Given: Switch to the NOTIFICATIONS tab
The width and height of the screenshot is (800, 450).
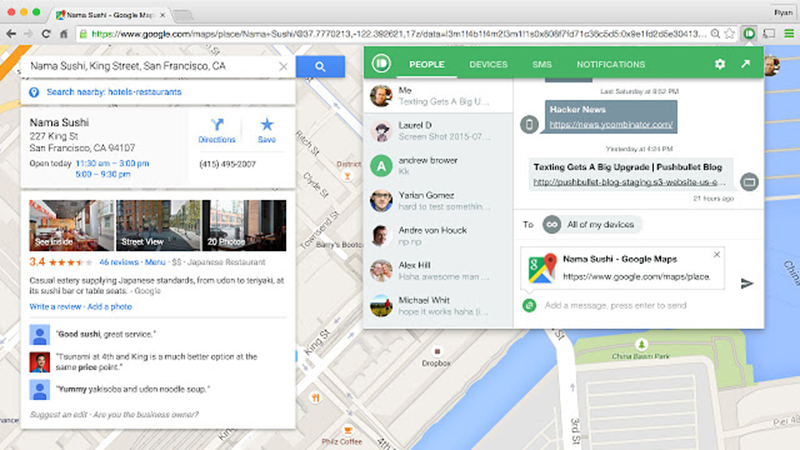Looking at the screenshot, I should 611,64.
